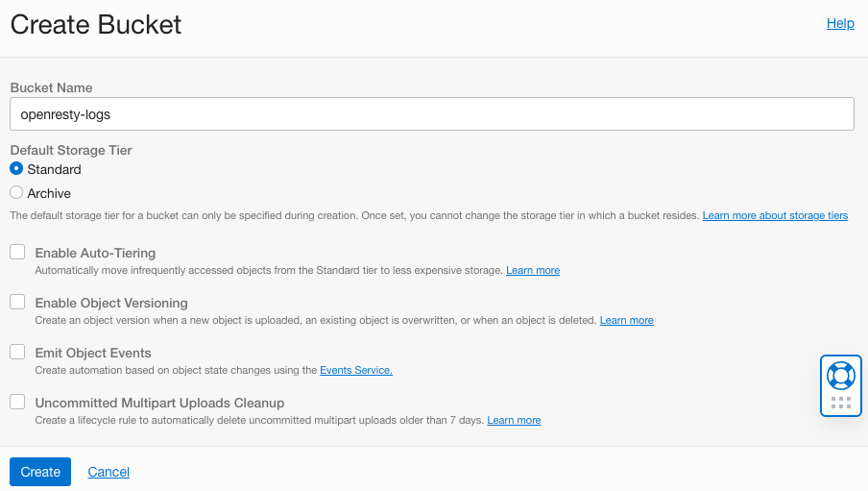This screenshot has width=868, height=491.
Task: Click the lifebuoy support icon
Action: click(x=840, y=375)
